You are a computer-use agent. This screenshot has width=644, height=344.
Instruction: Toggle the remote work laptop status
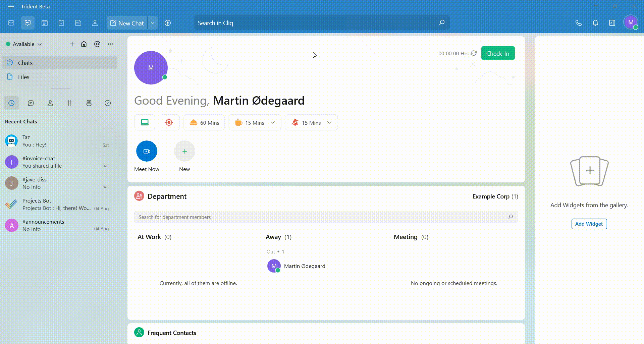tap(145, 122)
